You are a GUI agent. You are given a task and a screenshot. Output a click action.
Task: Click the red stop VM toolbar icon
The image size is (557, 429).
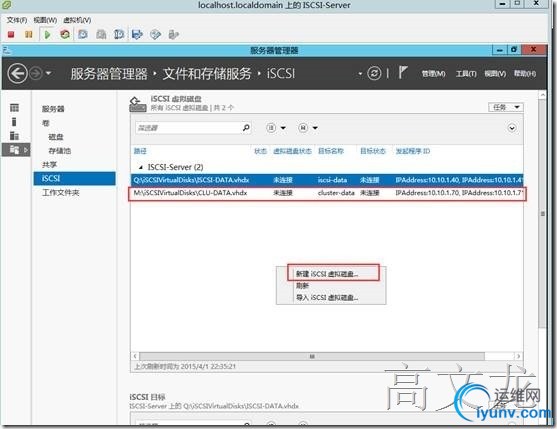11,34
